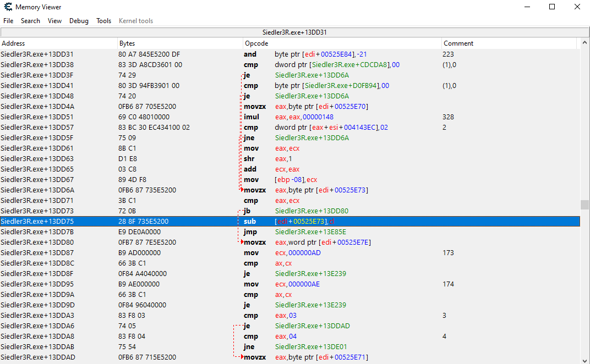Click the scrollbar up arrow
This screenshot has height=364, width=590.
click(x=584, y=42)
